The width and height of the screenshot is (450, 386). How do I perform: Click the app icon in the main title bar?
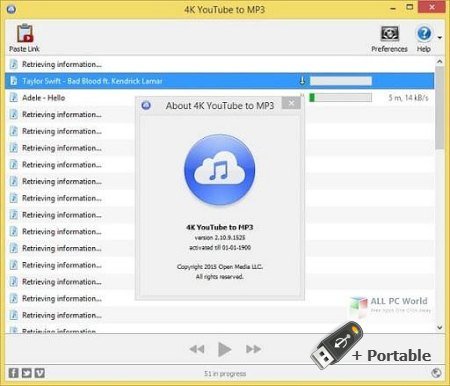(x=11, y=9)
